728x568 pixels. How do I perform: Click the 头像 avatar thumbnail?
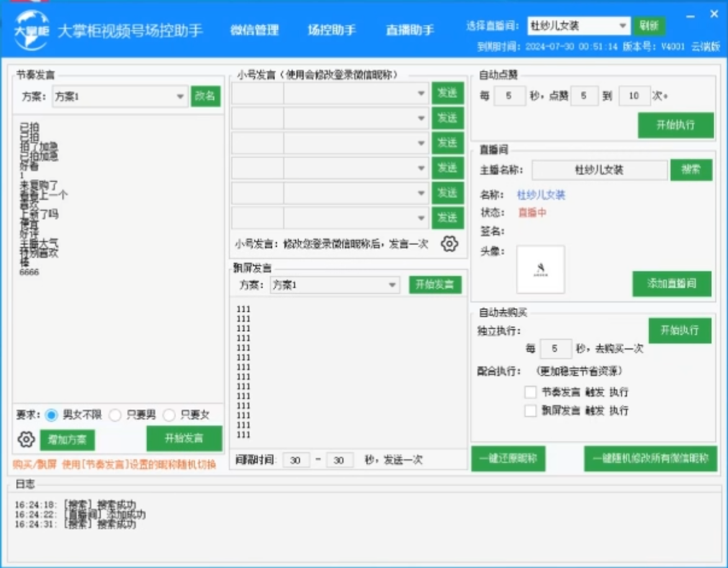pyautogui.click(x=541, y=269)
